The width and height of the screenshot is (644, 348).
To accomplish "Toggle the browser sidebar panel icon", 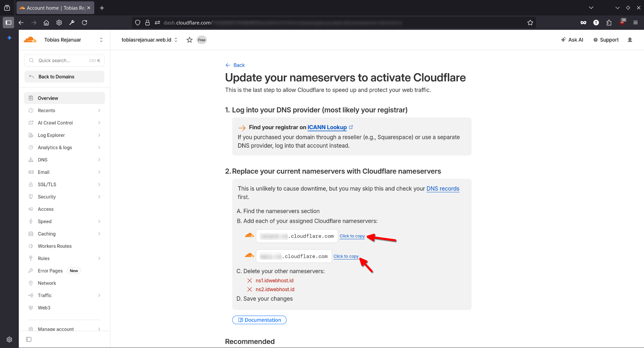I will (x=8, y=22).
